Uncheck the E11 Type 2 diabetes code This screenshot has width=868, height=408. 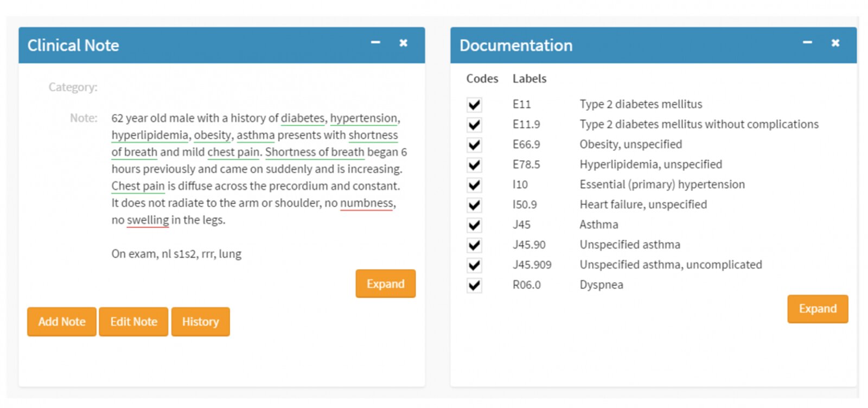point(474,105)
